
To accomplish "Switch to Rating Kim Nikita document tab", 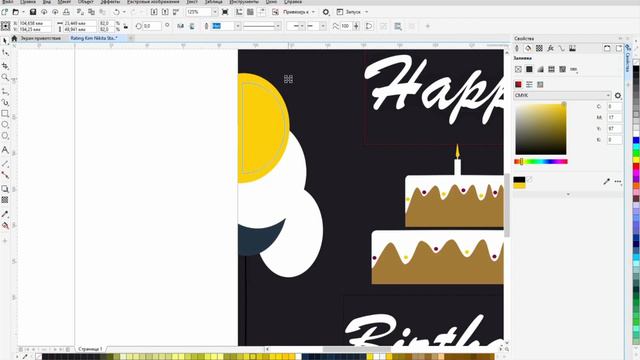I will click(94, 38).
